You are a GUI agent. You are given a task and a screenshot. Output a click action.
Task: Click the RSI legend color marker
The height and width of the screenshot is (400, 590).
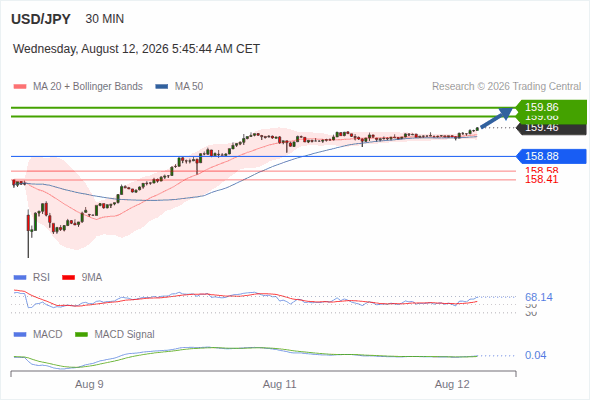[20, 278]
